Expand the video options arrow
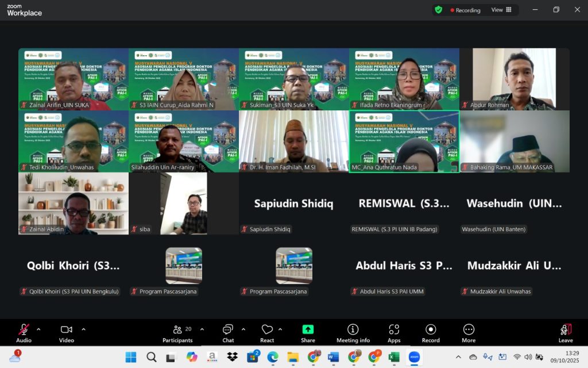 83,329
